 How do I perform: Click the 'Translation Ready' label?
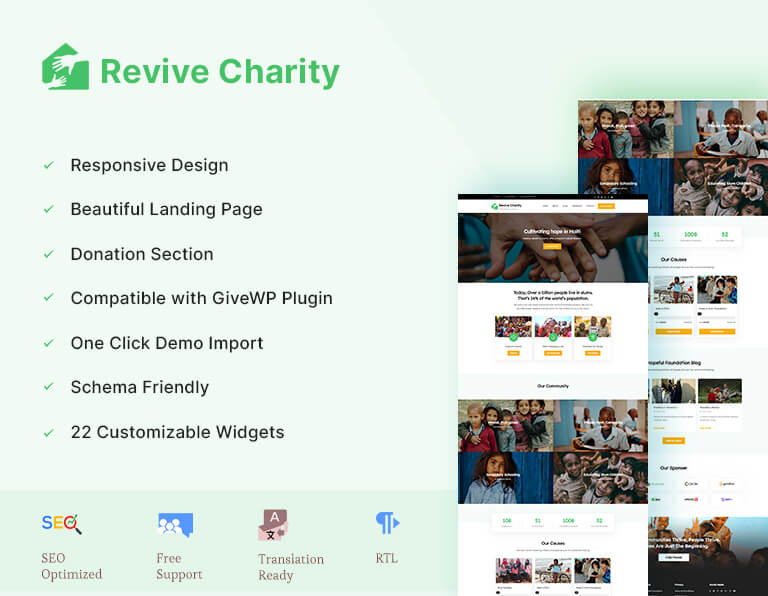pos(291,567)
